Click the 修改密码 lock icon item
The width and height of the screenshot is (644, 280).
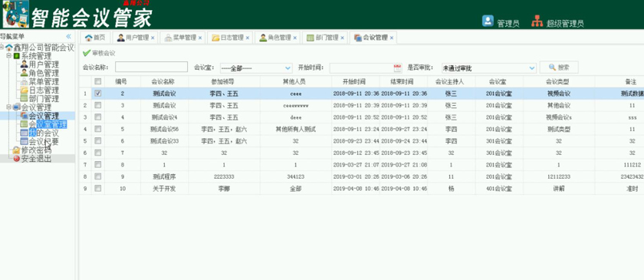(32, 150)
